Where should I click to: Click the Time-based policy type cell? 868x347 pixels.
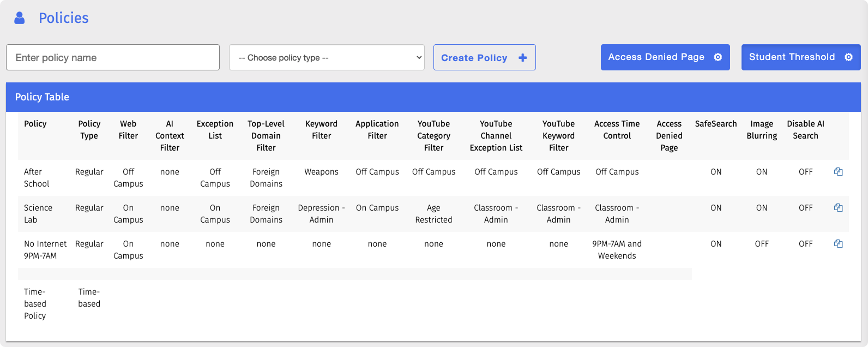[89, 298]
